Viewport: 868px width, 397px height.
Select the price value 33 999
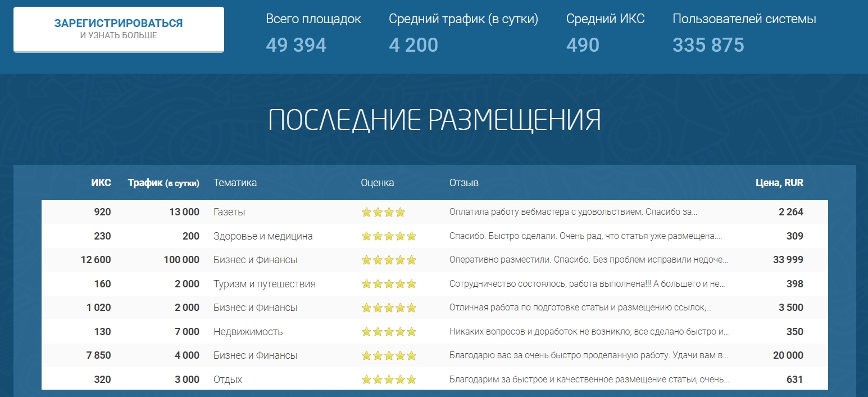point(788,260)
